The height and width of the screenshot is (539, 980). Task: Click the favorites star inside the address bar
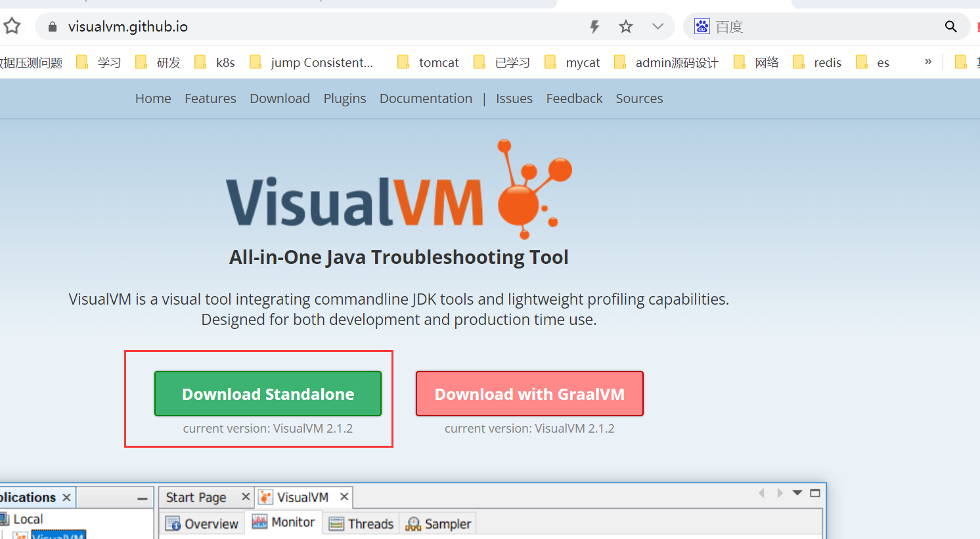[x=626, y=26]
